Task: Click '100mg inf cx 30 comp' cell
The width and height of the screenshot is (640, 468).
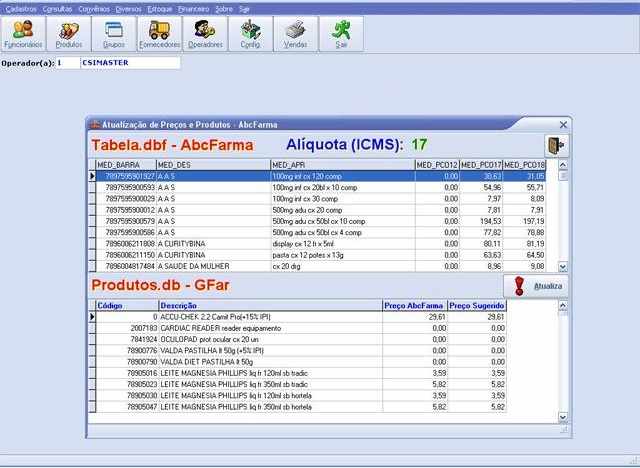Action: coord(343,199)
